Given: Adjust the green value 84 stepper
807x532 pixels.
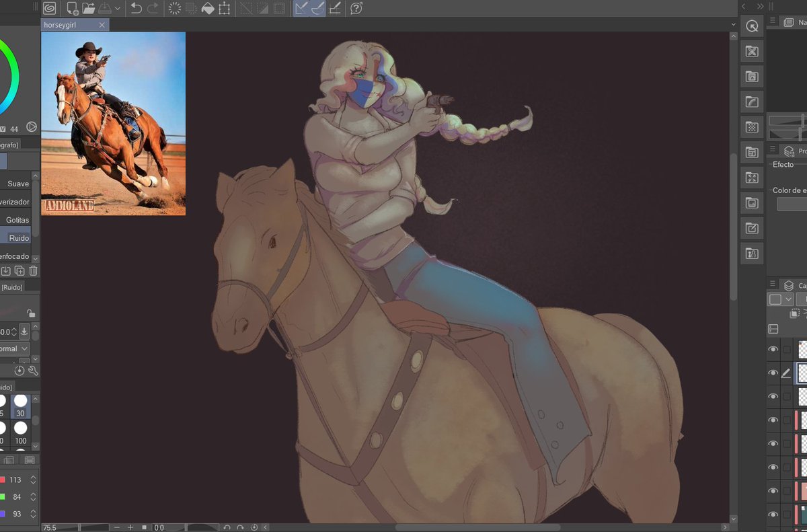Looking at the screenshot, I should coord(33,497).
